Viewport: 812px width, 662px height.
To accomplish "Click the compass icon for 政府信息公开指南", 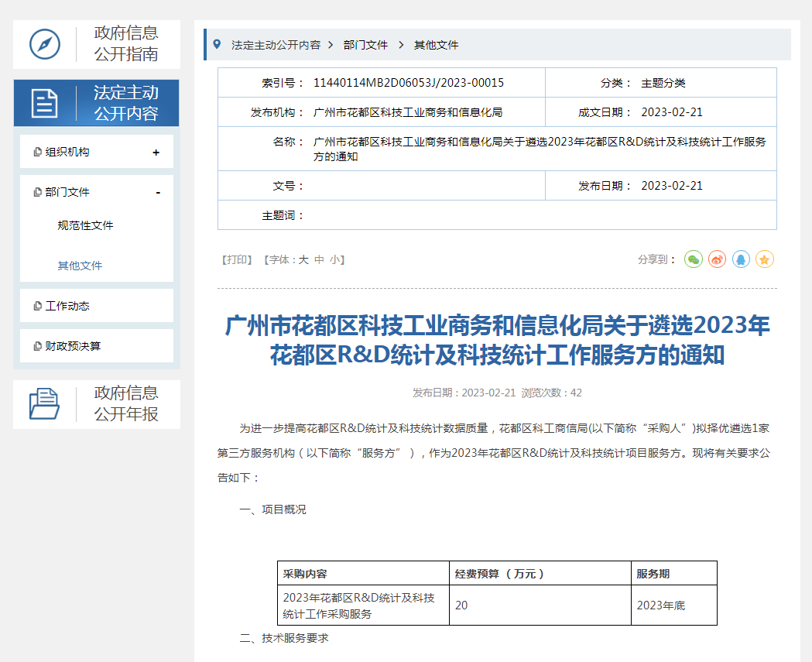I will pyautogui.click(x=45, y=44).
